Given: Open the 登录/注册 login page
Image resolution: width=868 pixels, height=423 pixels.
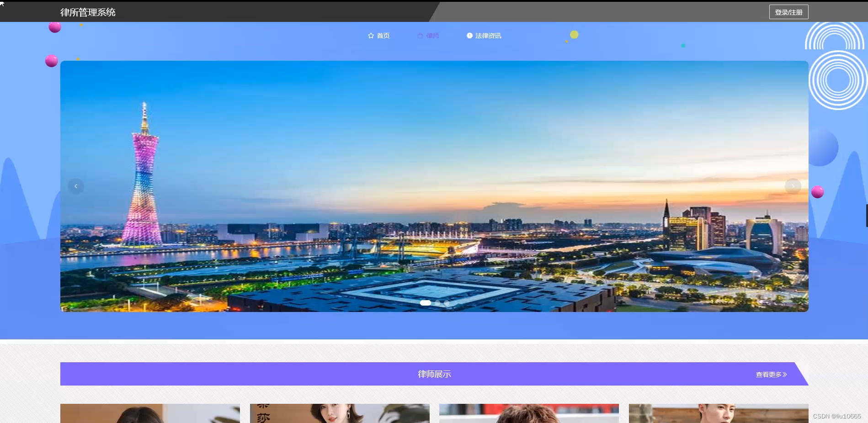Looking at the screenshot, I should point(788,12).
